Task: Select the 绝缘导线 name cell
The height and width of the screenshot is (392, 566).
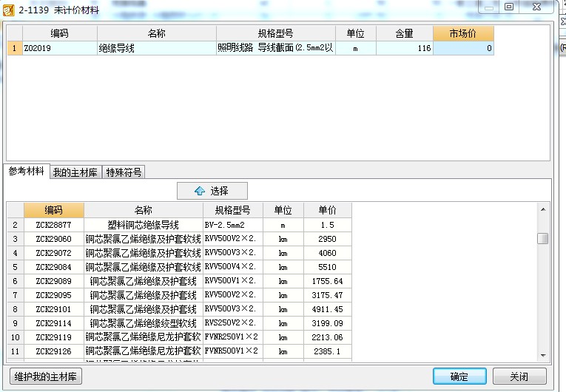Action: (157, 48)
